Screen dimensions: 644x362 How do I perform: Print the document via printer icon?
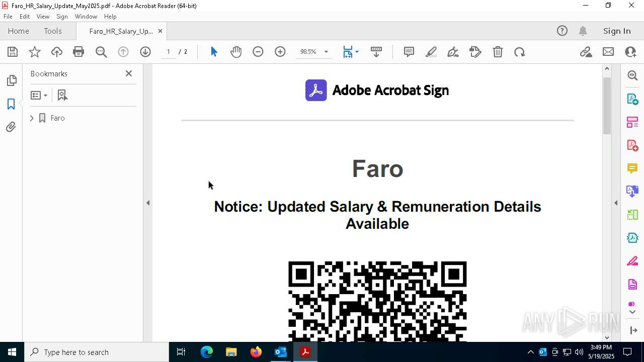(x=78, y=52)
